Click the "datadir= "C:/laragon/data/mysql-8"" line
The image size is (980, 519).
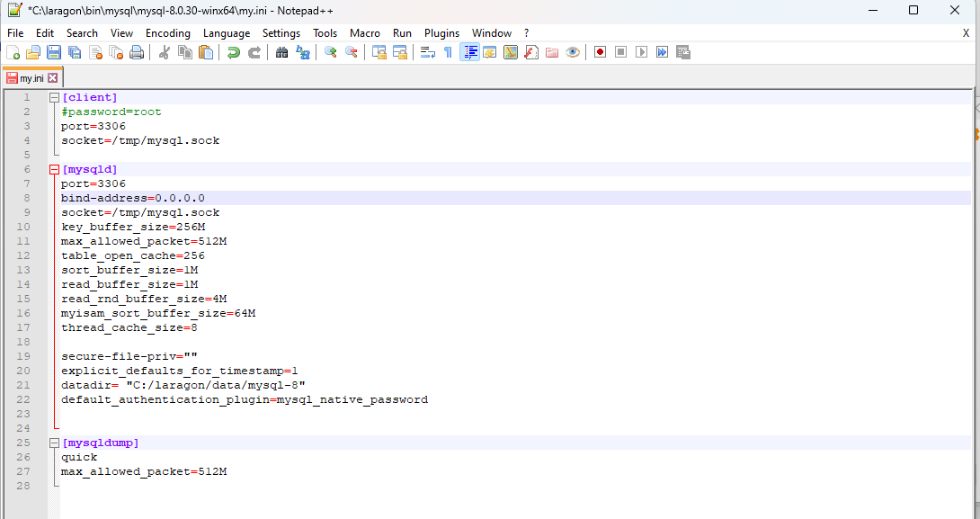183,385
